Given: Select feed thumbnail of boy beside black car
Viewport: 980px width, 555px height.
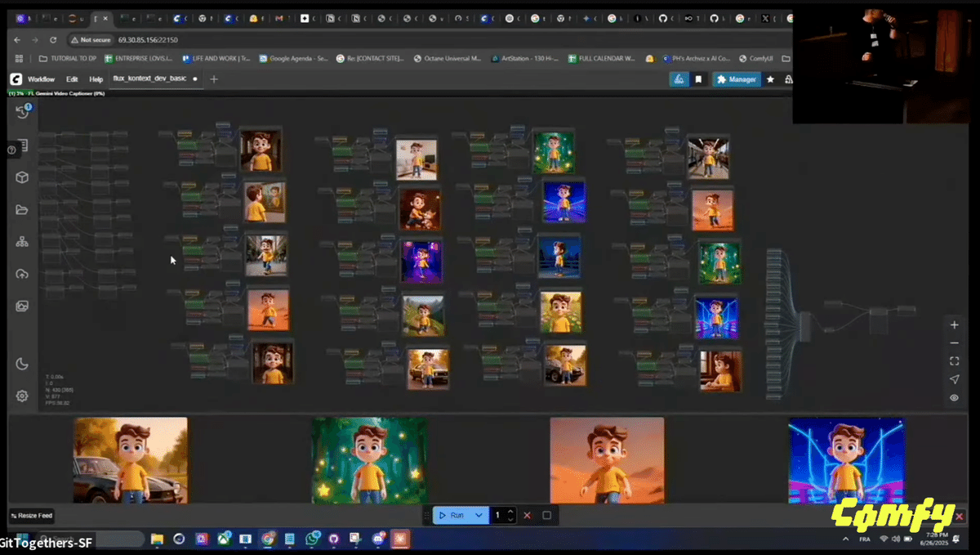Looking at the screenshot, I should pyautogui.click(x=131, y=459).
